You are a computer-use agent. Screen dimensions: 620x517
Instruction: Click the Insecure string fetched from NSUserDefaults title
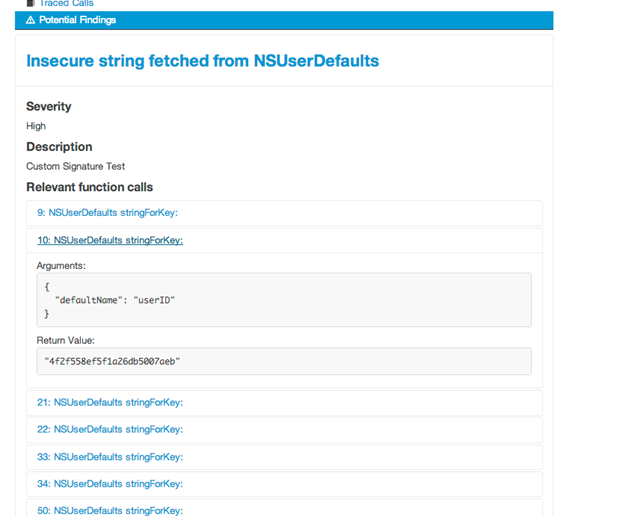click(202, 61)
